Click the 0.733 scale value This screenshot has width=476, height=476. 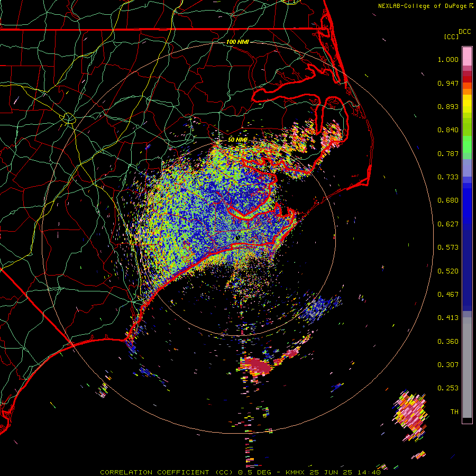448,177
